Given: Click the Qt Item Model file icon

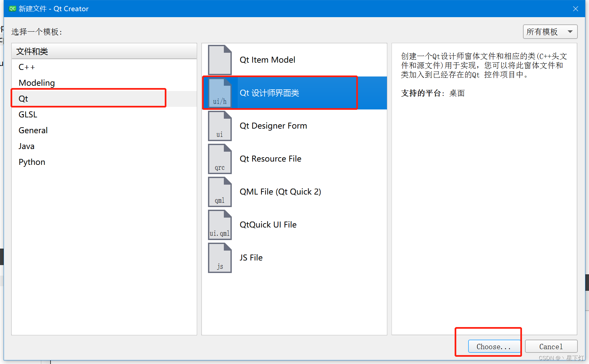Looking at the screenshot, I should (x=220, y=60).
